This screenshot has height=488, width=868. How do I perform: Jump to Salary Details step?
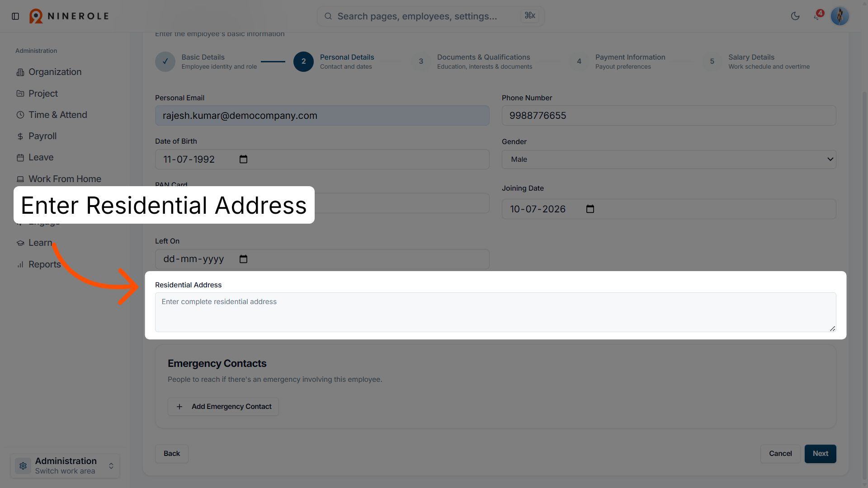[x=756, y=61]
